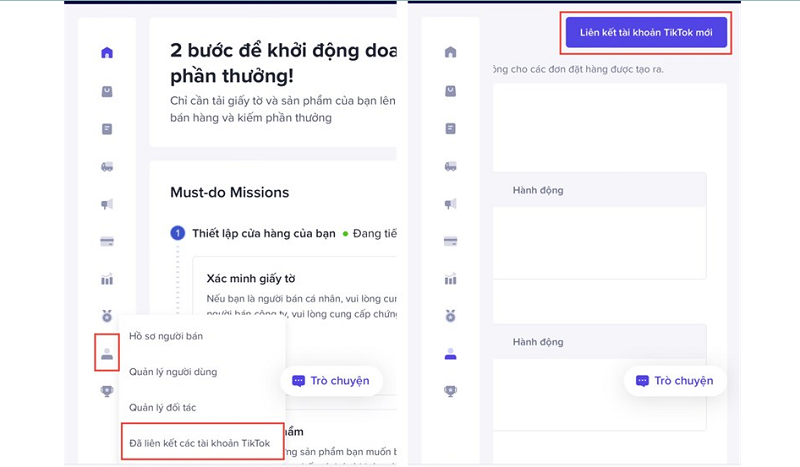
Task: Select 'Đã liên kết các tài khoản TikTok'
Action: tap(202, 442)
